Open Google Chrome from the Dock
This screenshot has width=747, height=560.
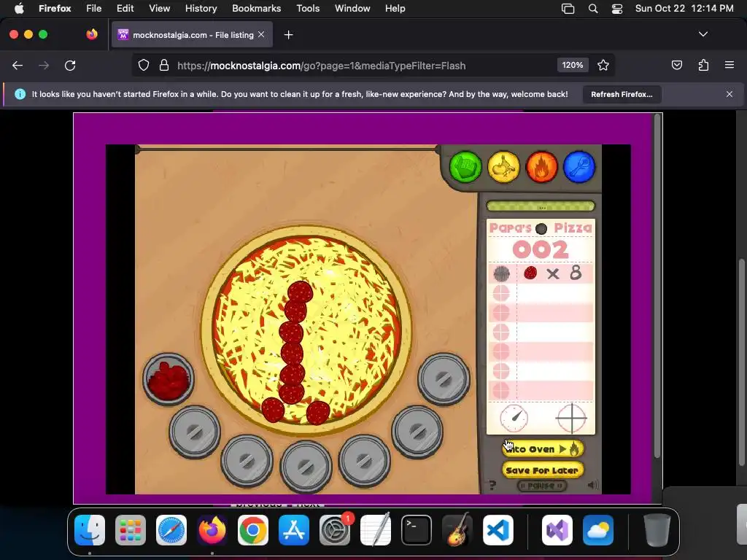(x=253, y=530)
